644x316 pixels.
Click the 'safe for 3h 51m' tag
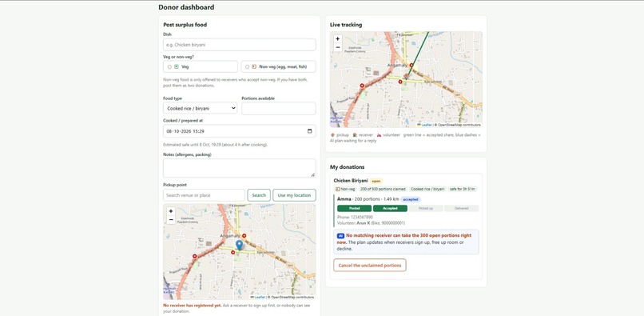tap(463, 190)
